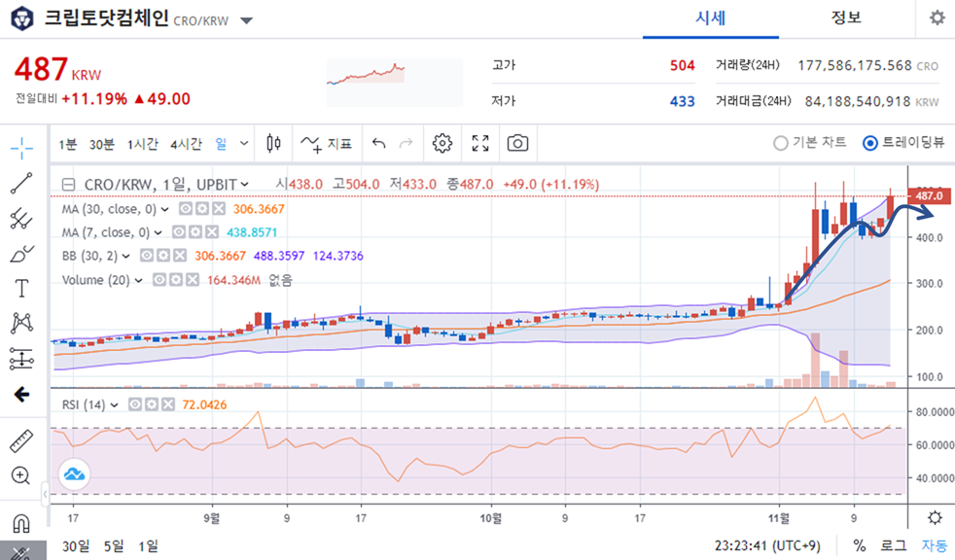Enter fullscreen chart mode
Viewport: 955px width, 560px height.
(480, 144)
